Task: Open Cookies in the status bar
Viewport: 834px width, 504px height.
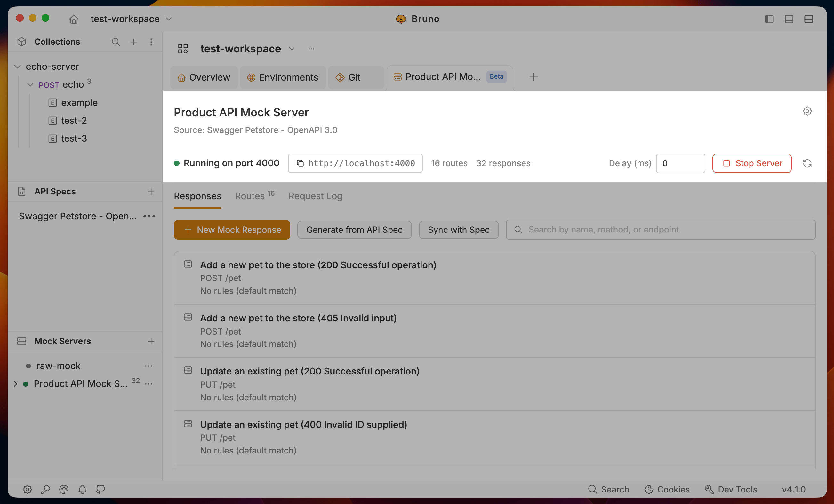Action: (667, 490)
